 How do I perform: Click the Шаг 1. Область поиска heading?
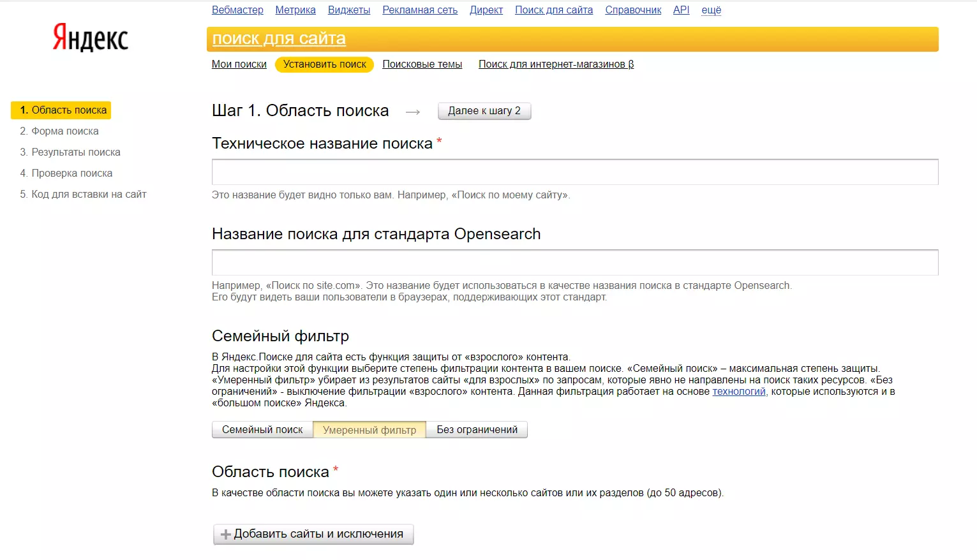[300, 111]
